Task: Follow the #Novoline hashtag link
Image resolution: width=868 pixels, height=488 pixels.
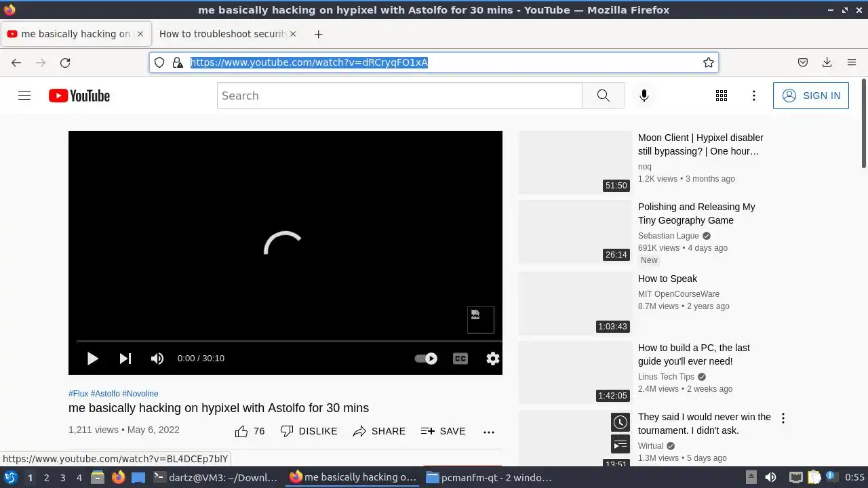Action: tap(140, 394)
